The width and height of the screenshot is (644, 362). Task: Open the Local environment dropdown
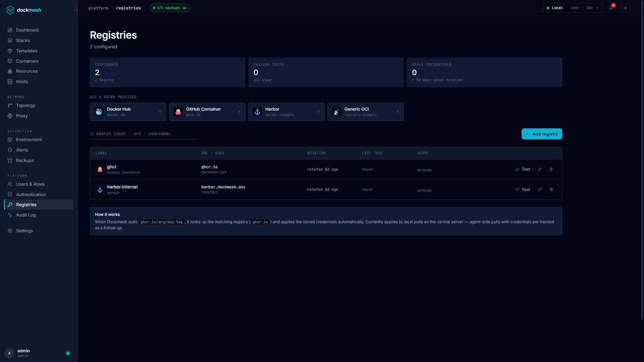[x=573, y=8]
